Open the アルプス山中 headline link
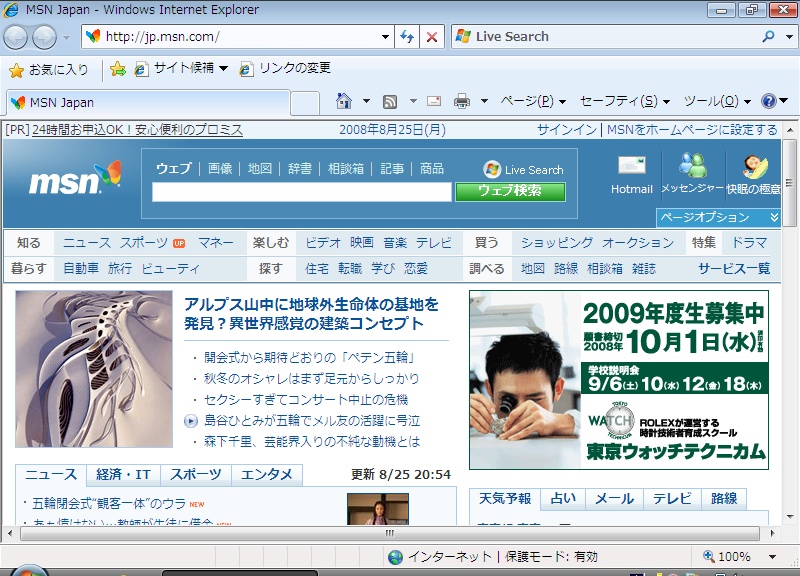This screenshot has height=576, width=800. [x=311, y=314]
